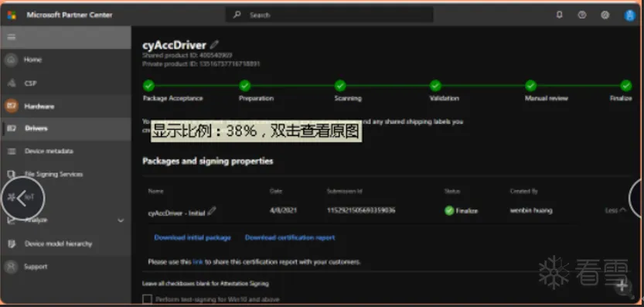Click the Name column header

click(x=155, y=191)
